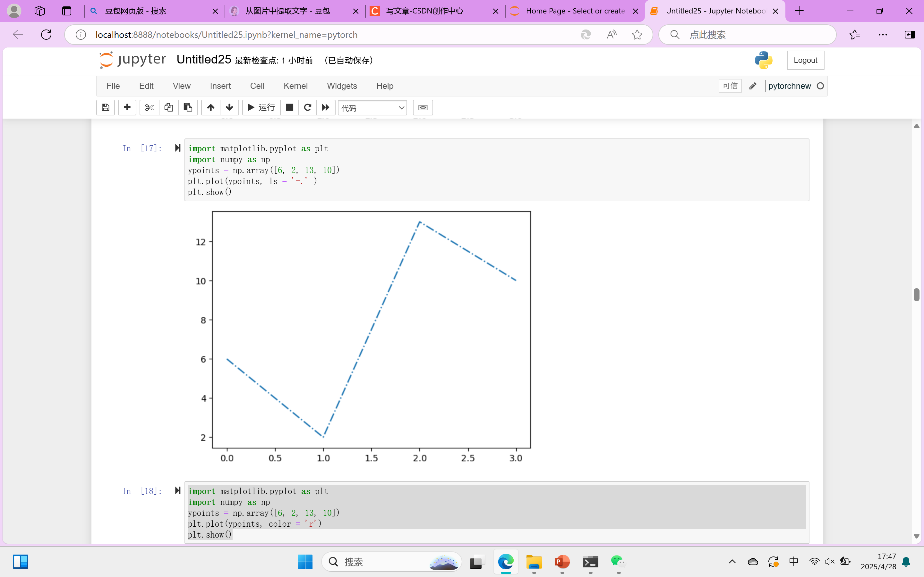
Task: Restart the kernel with circular arrow icon
Action: click(x=307, y=108)
